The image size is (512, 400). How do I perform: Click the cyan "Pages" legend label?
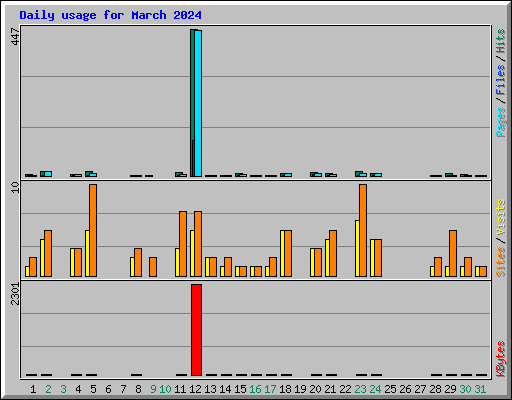[x=500, y=122]
